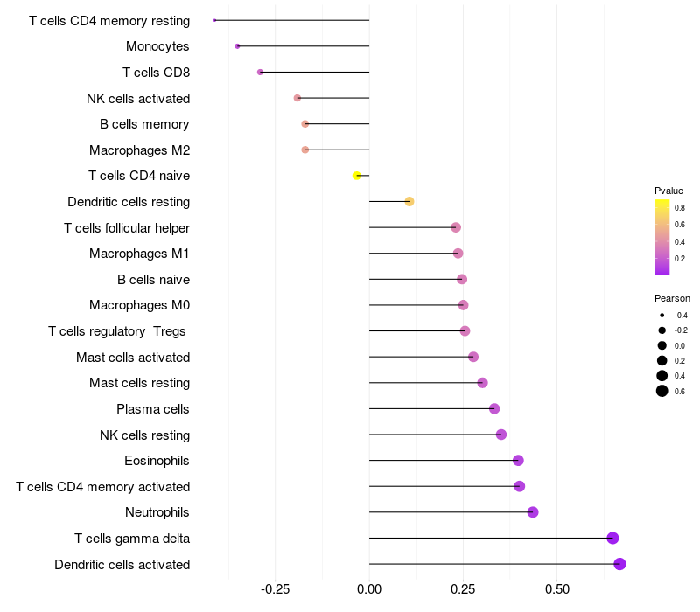Image resolution: width=700 pixels, height=612 pixels.
Task: Click the T cells gamma delta dot
Action: click(612, 538)
